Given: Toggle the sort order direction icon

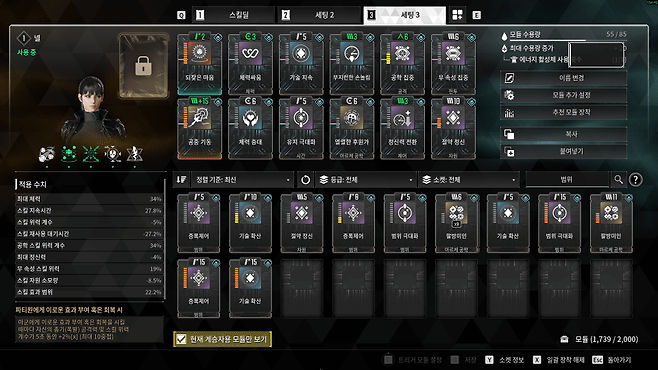Looking at the screenshot, I should coord(181,180).
